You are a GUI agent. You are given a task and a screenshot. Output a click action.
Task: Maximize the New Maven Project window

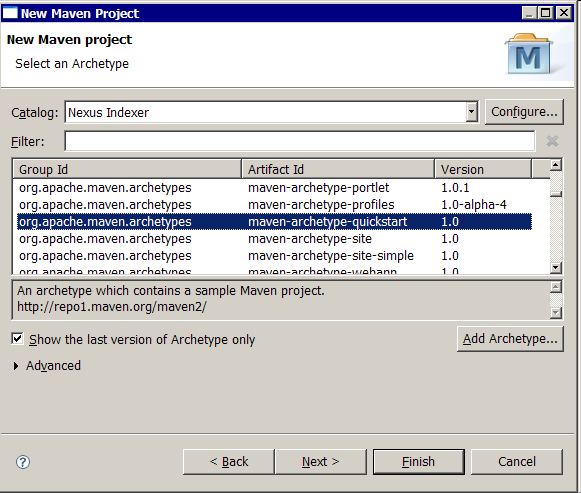[545, 13]
